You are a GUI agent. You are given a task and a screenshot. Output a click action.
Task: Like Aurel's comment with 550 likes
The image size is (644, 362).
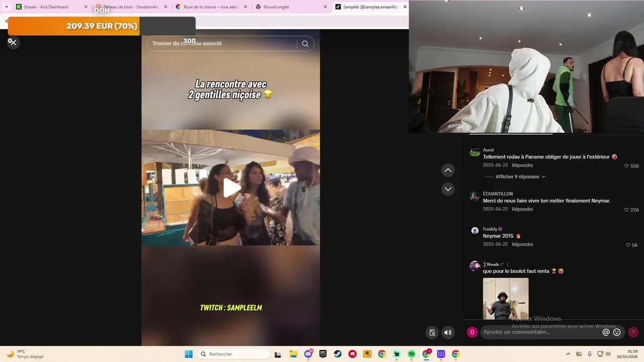pos(626,166)
